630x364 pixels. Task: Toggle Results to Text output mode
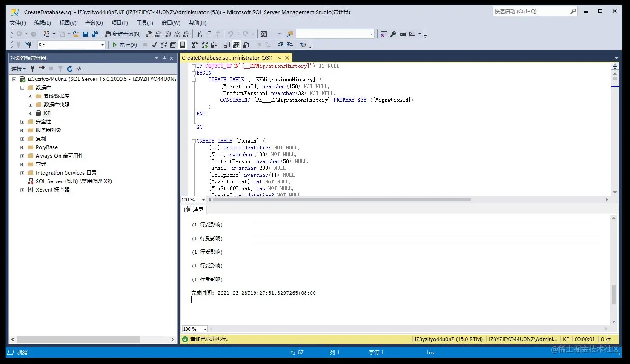point(226,45)
